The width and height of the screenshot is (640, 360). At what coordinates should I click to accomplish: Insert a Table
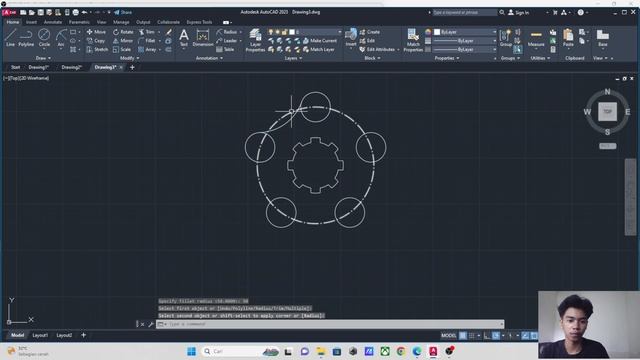tap(225, 49)
